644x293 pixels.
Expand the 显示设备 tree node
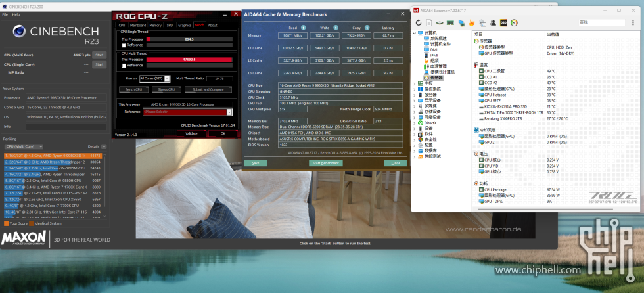[415, 100]
